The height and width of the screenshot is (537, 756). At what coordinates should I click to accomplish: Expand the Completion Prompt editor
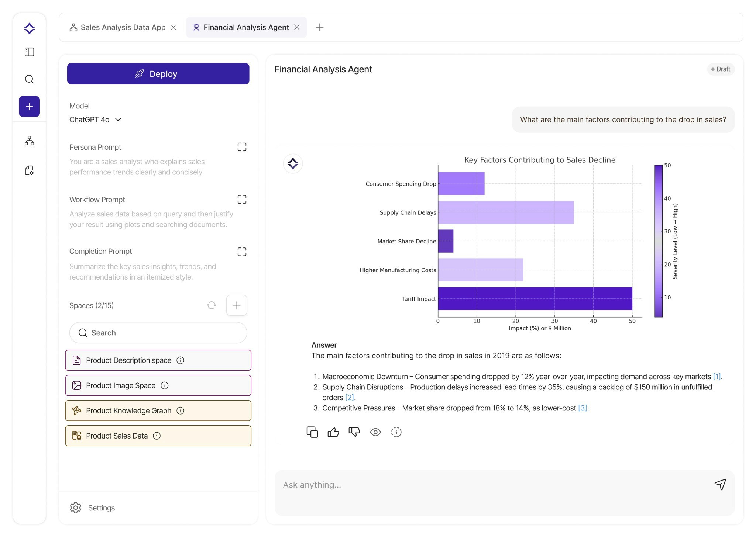(242, 252)
